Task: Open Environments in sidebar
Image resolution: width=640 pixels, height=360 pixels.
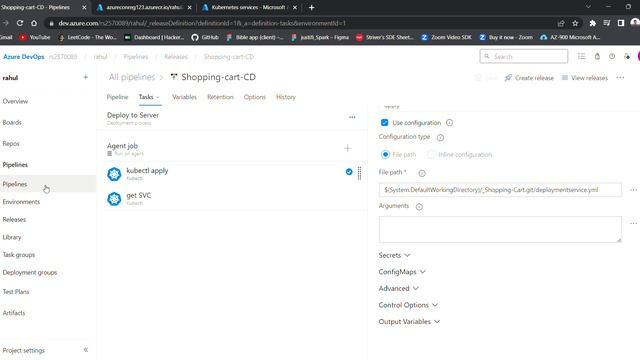Action: click(21, 202)
